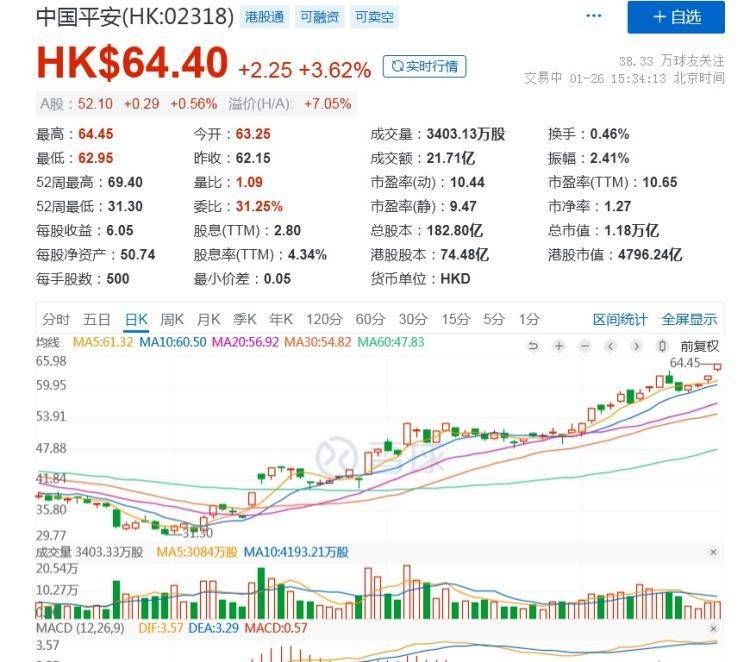750x662 pixels.
Task: Click 52周最高 value 69.40
Action: 125,182
